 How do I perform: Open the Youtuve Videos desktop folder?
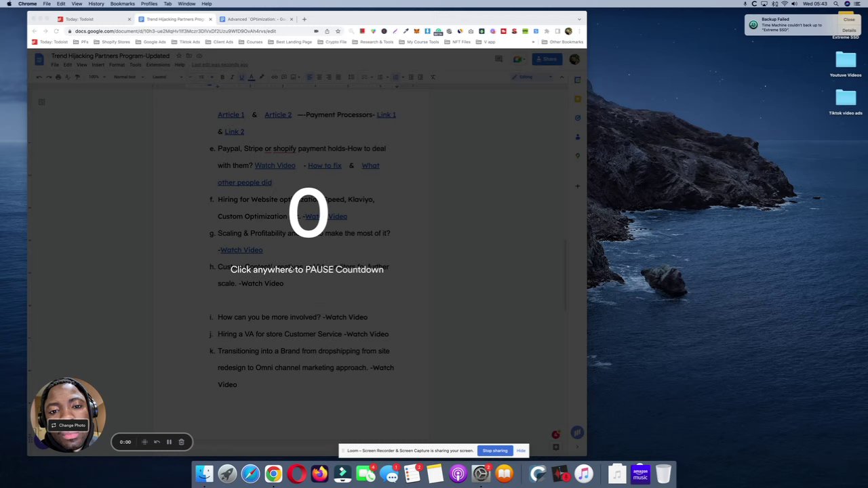(846, 64)
